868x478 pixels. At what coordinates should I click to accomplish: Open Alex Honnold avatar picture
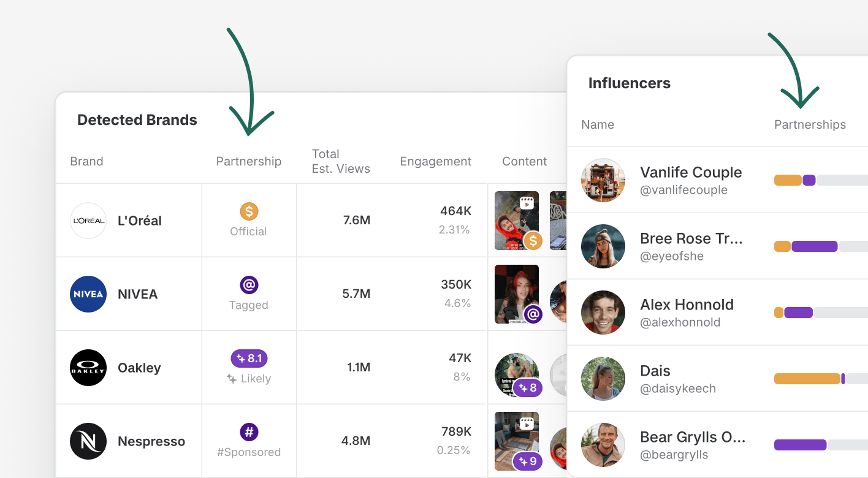(x=603, y=313)
